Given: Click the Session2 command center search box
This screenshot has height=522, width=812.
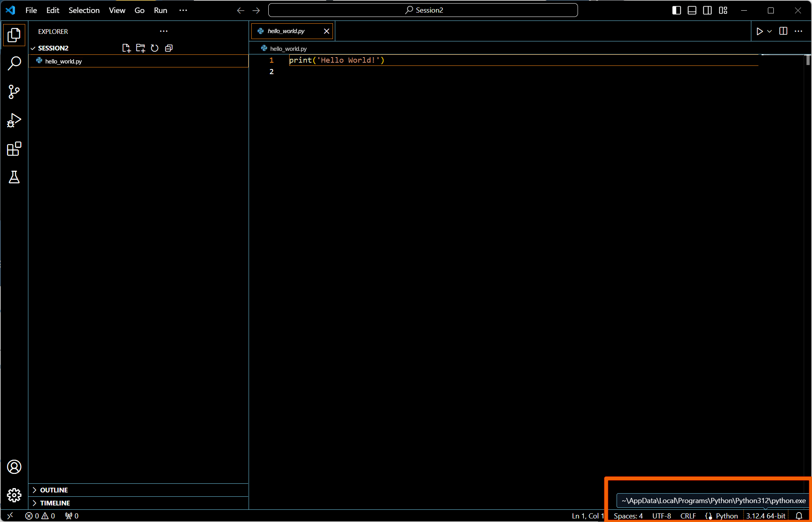Looking at the screenshot, I should pos(423,10).
